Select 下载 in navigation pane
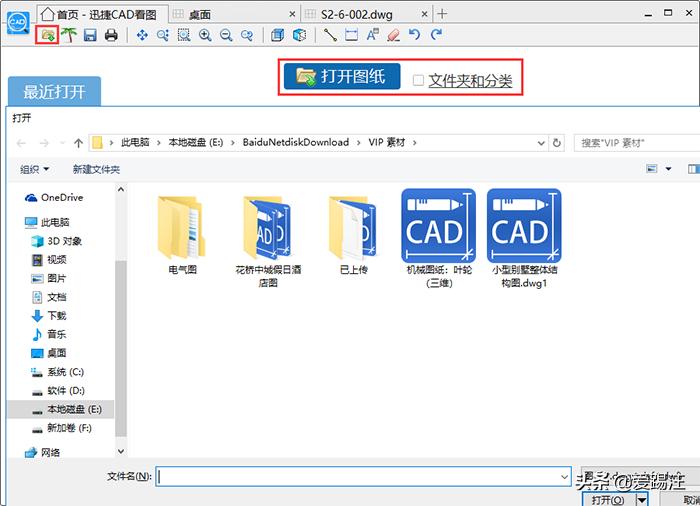Image resolution: width=700 pixels, height=506 pixels. click(x=49, y=316)
